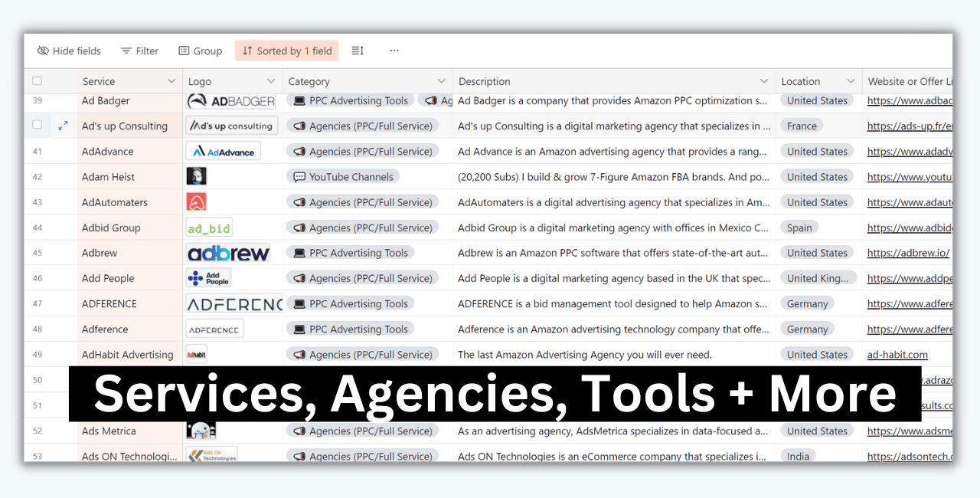Click the Adam Heist avatar thumbnail
The image size is (980, 498).
point(196,176)
